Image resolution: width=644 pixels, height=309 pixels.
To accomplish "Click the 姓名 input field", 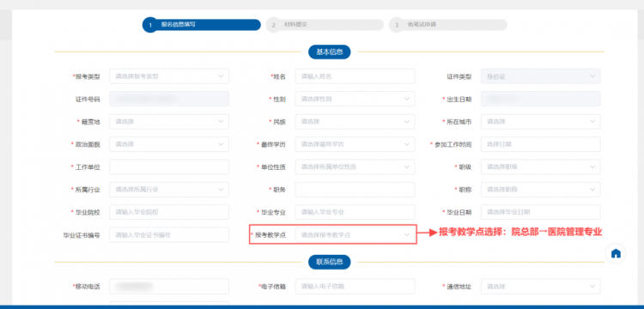I will coord(355,76).
